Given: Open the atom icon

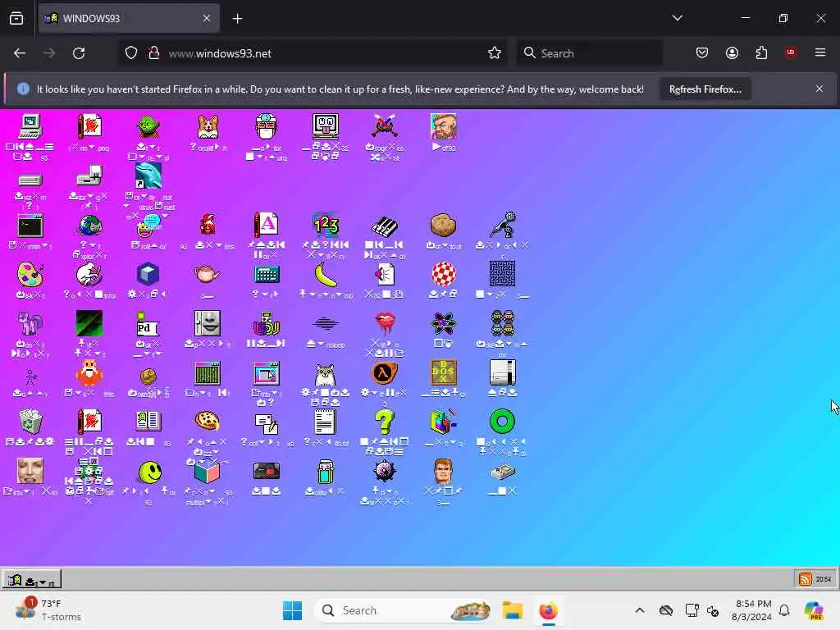Looking at the screenshot, I should coord(444,323).
